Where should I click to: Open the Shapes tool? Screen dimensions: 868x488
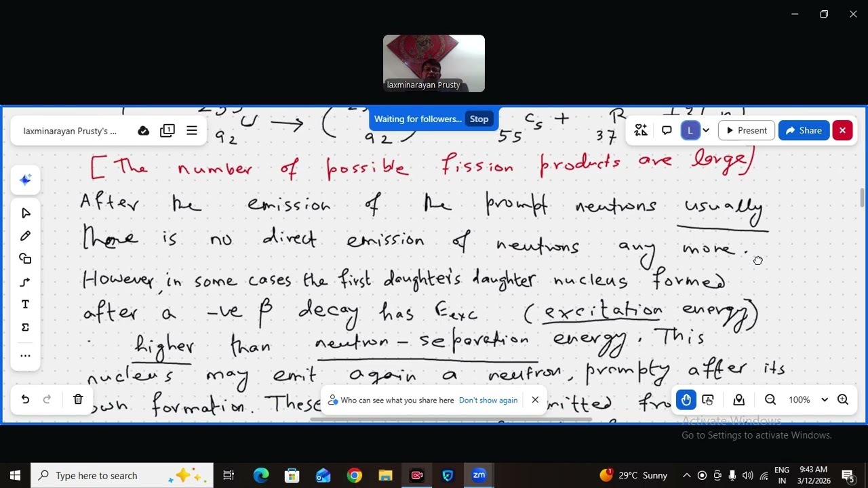click(x=26, y=259)
